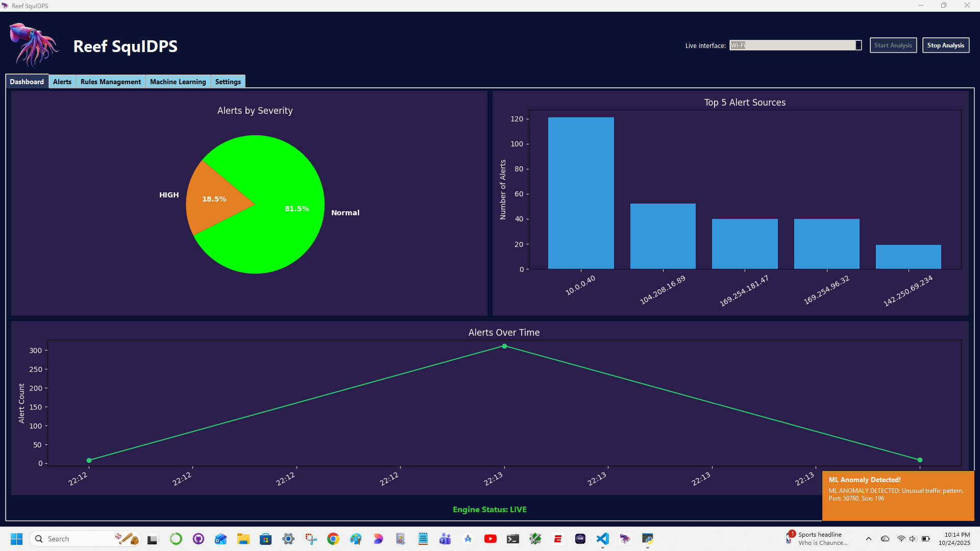Click the Stop Analysis button
Screen dimensions: 980x551
pyautogui.click(x=945, y=45)
